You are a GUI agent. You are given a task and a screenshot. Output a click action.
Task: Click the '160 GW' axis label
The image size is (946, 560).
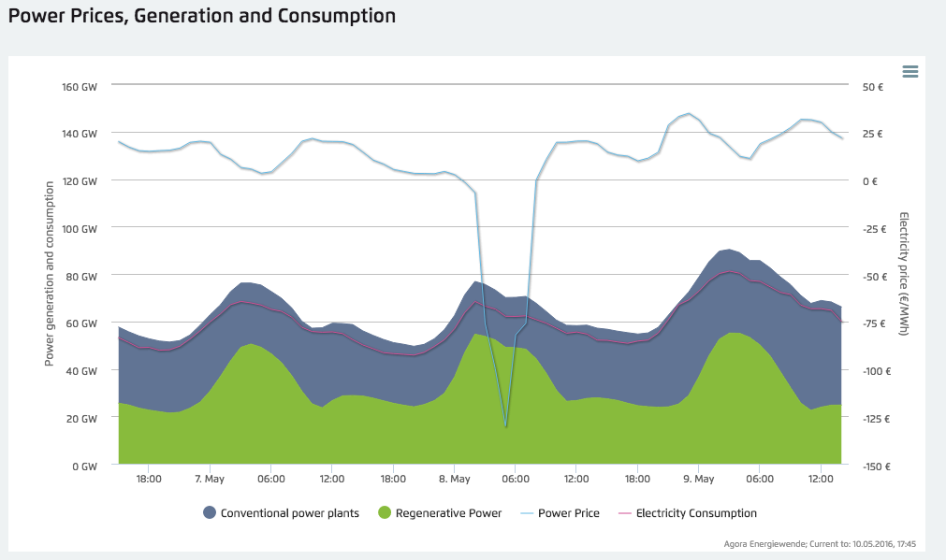(x=80, y=87)
